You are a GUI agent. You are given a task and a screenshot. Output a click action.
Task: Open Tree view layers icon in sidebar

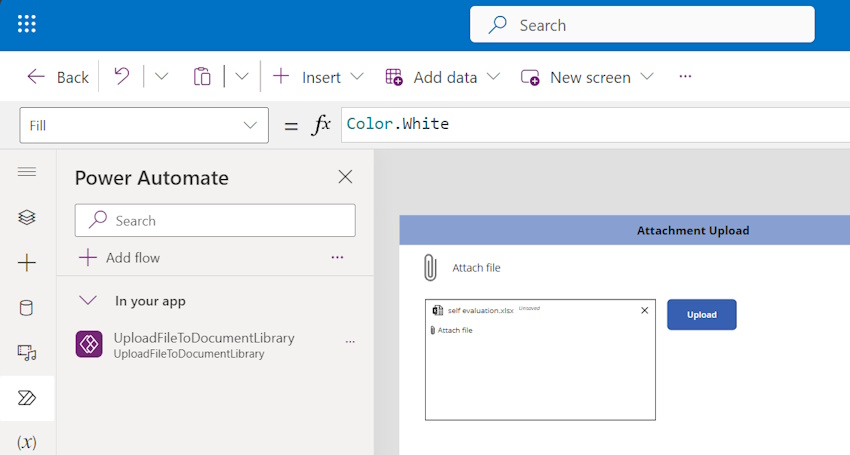(x=27, y=217)
